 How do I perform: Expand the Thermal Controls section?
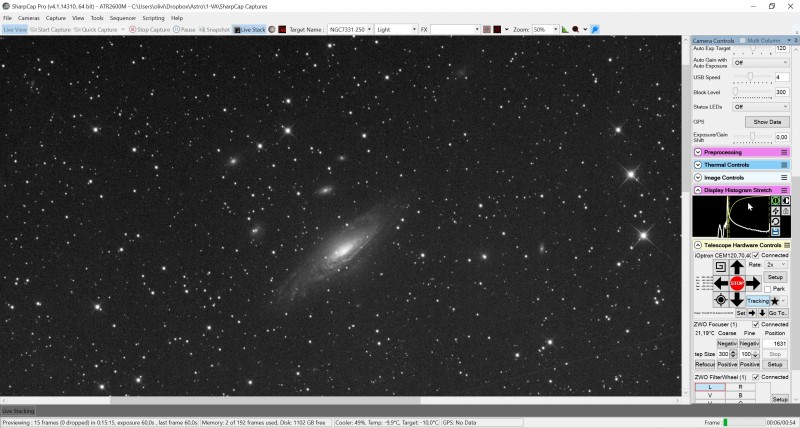[697, 165]
